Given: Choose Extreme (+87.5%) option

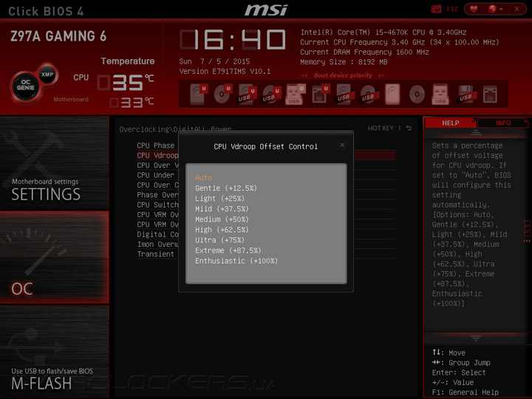Looking at the screenshot, I should (228, 250).
